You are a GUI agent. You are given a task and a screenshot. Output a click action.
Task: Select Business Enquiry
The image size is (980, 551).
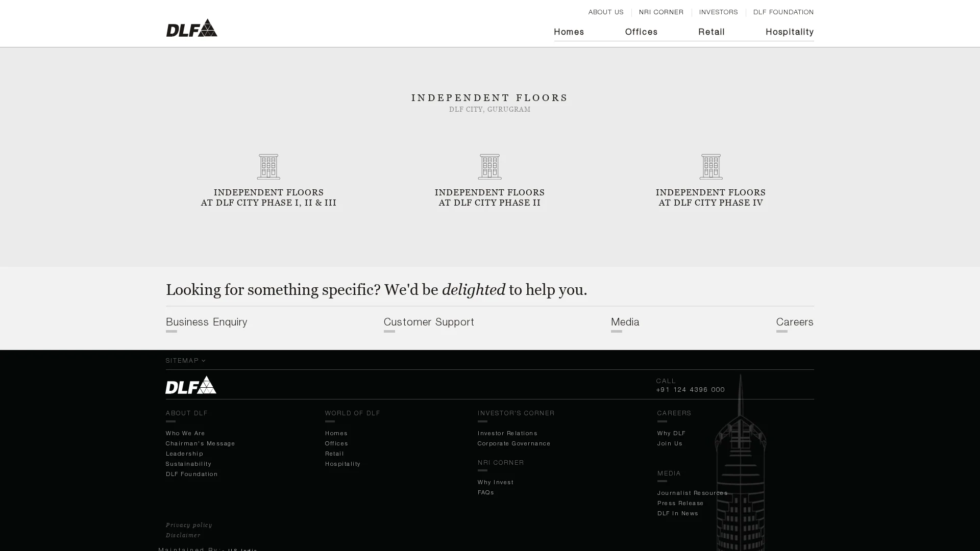(x=207, y=322)
